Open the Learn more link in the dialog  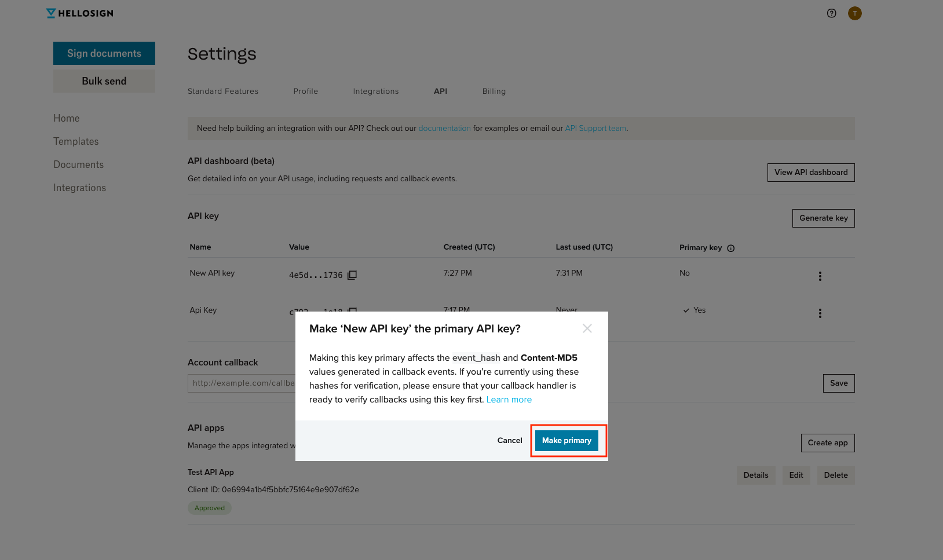[x=509, y=399]
